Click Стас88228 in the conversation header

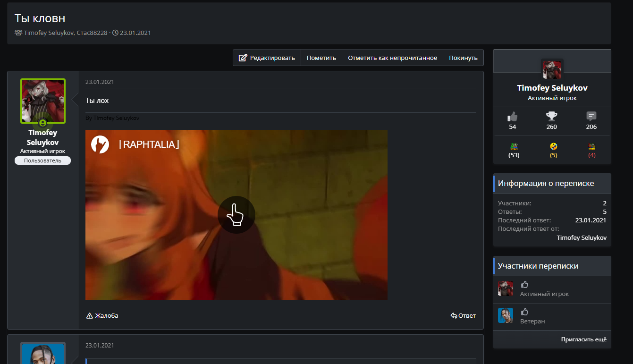click(92, 33)
